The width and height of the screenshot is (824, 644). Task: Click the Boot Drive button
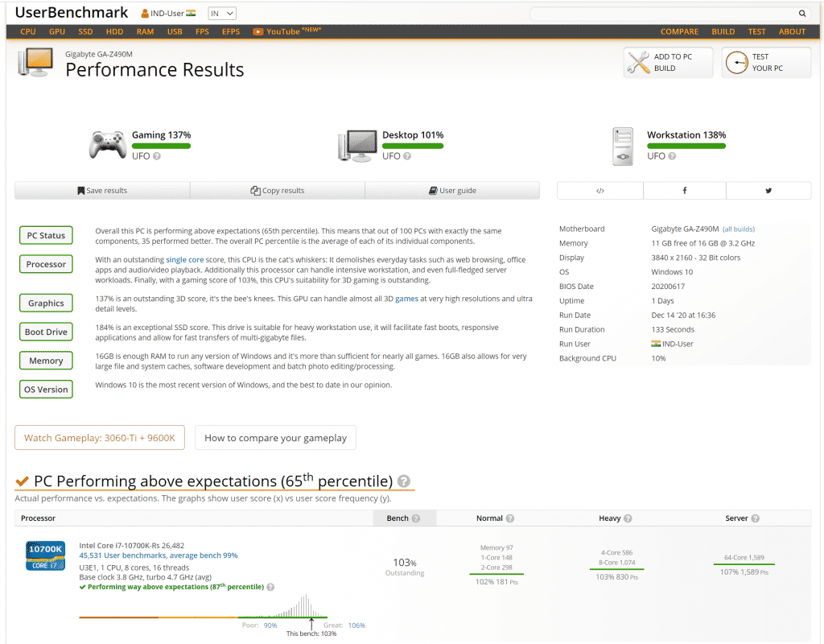pyautogui.click(x=46, y=332)
